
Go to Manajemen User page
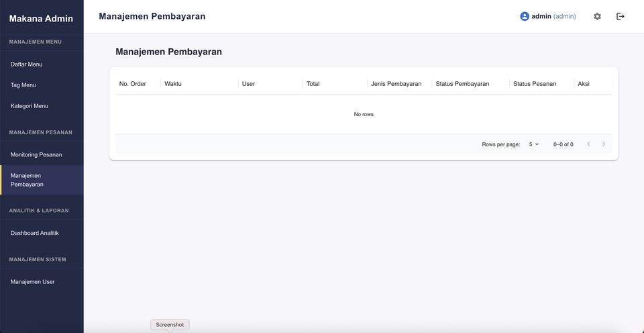click(33, 282)
